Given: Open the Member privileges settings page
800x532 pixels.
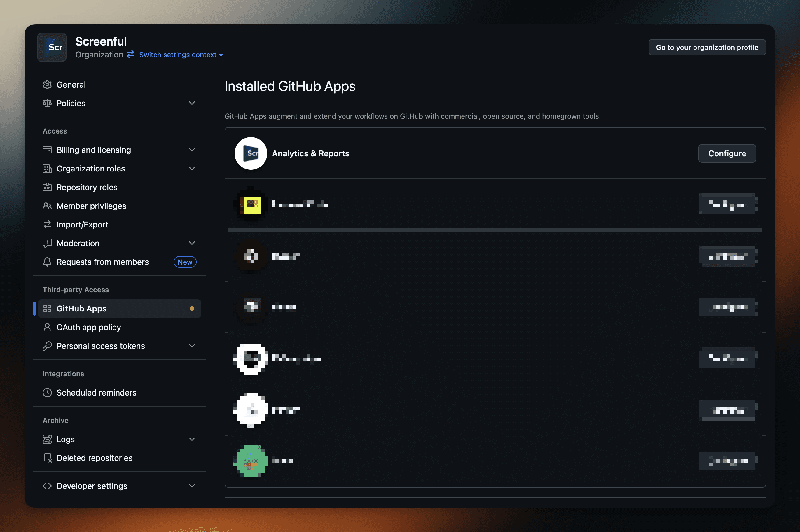Looking at the screenshot, I should (x=91, y=206).
